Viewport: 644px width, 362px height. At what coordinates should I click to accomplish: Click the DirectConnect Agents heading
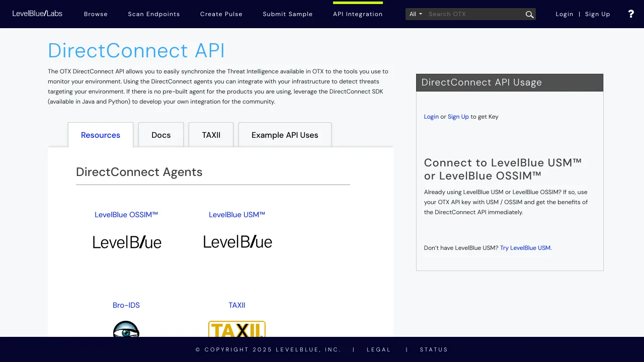pyautogui.click(x=139, y=172)
